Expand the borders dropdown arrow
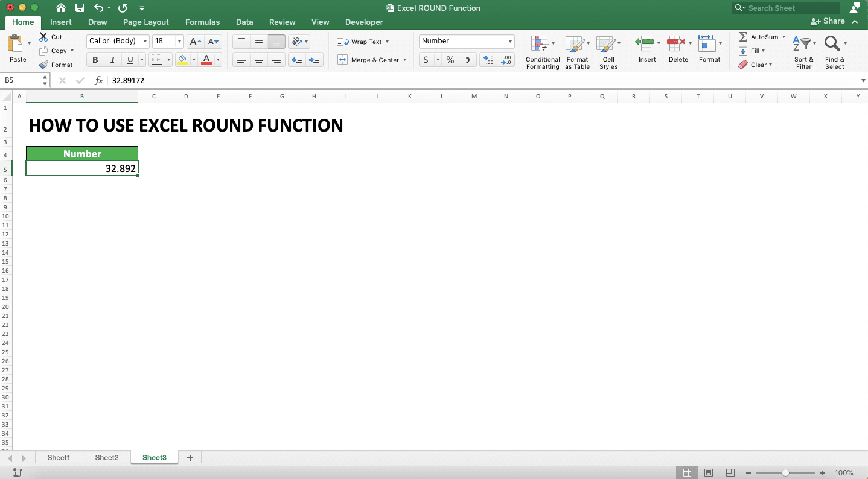868x479 pixels. [168, 60]
